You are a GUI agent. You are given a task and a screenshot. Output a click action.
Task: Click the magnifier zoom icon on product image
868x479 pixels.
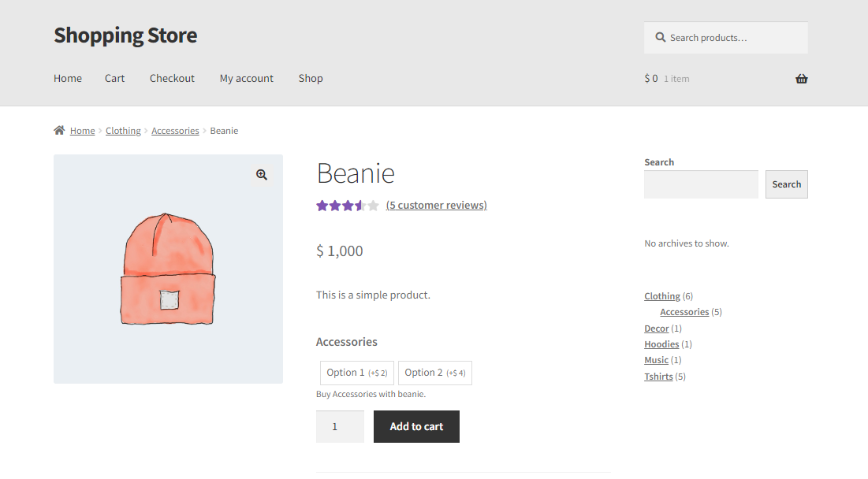(x=262, y=175)
